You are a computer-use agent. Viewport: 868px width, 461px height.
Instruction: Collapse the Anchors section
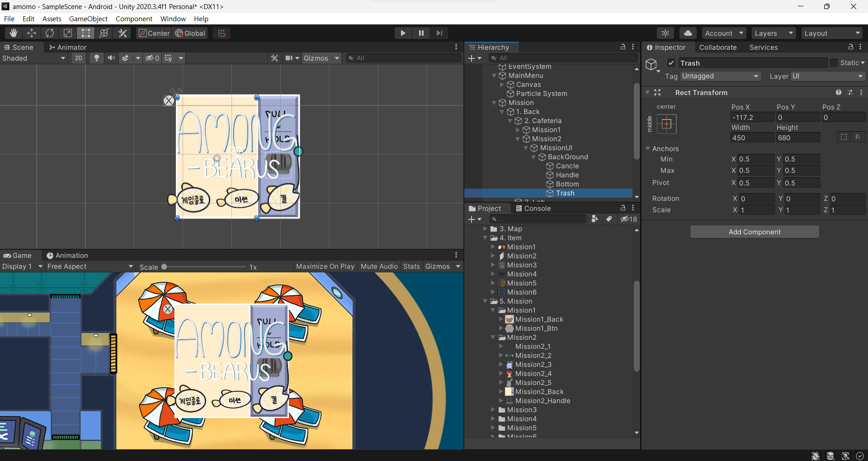pos(648,148)
